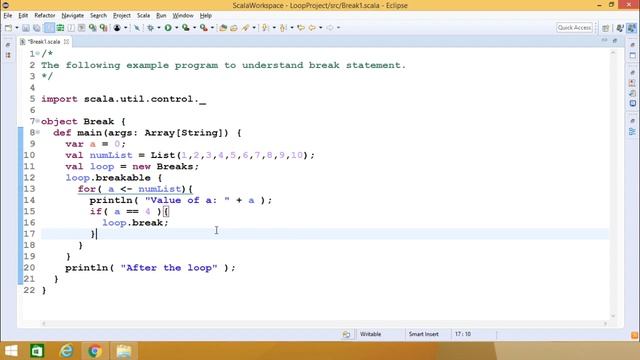Open the Next Annotation dropdown arrow
The height and width of the screenshot is (360, 640).
pos(274,28)
